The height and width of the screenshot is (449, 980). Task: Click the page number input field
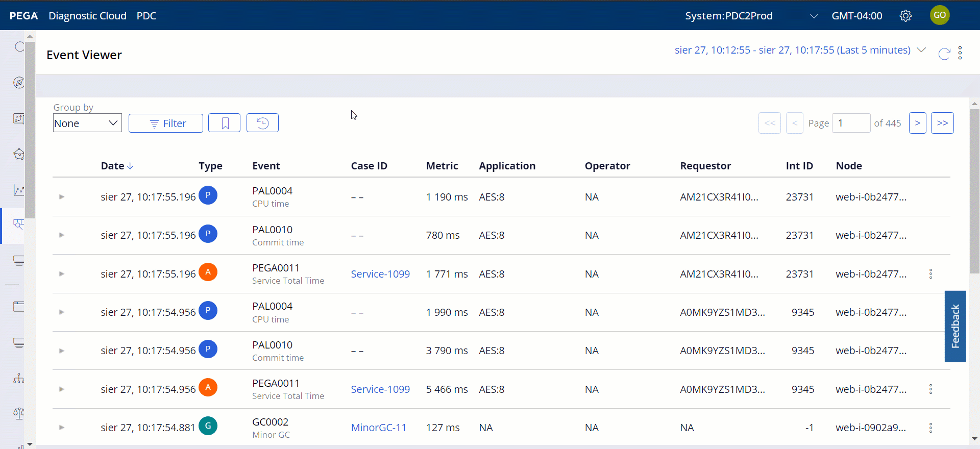click(x=851, y=123)
